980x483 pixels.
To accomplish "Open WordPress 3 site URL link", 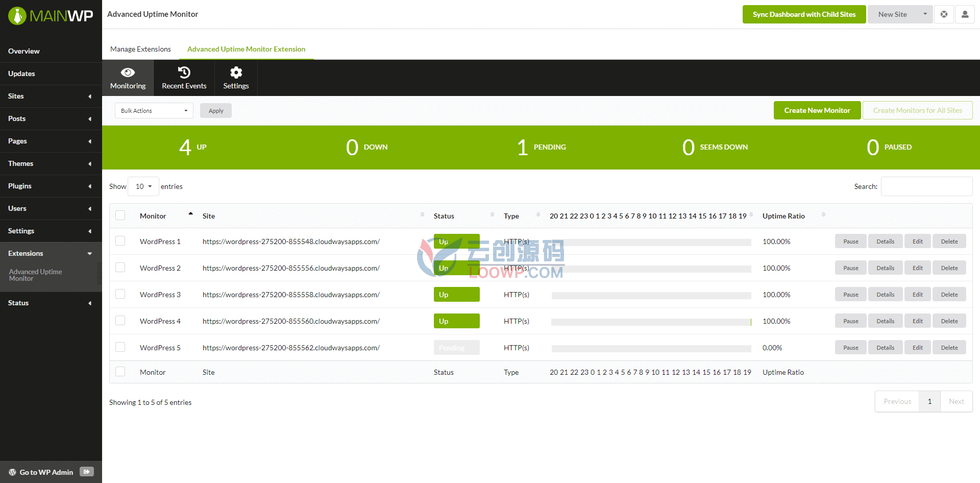I will [291, 295].
